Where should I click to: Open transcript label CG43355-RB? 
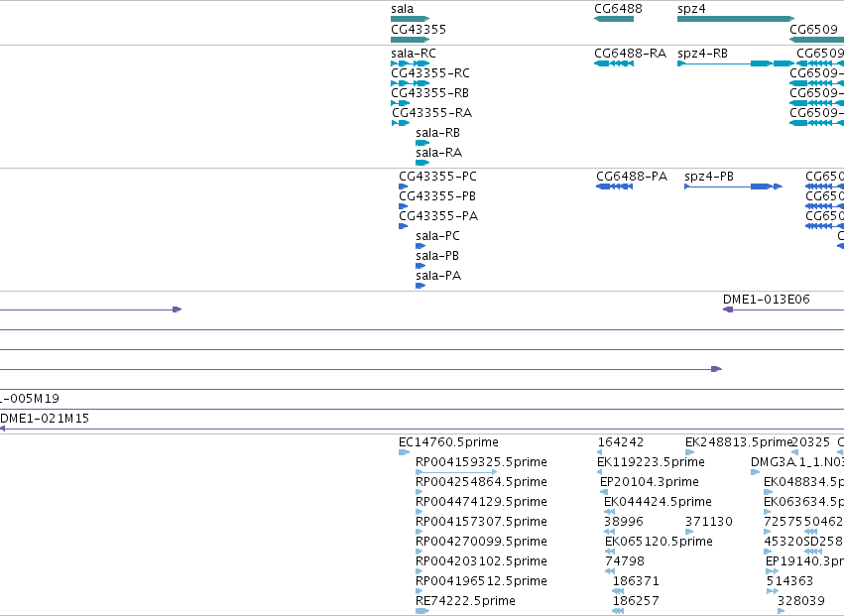(429, 93)
